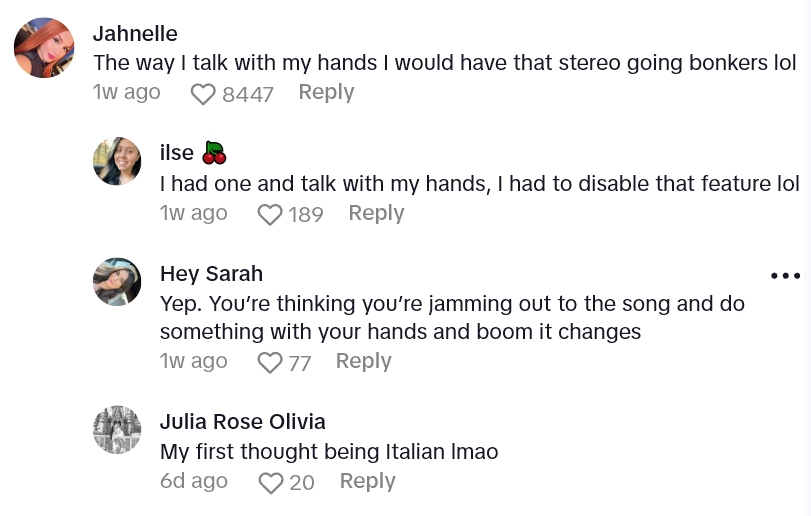Click the 189 likes count on ilse's reply
811x516 pixels.
(306, 215)
